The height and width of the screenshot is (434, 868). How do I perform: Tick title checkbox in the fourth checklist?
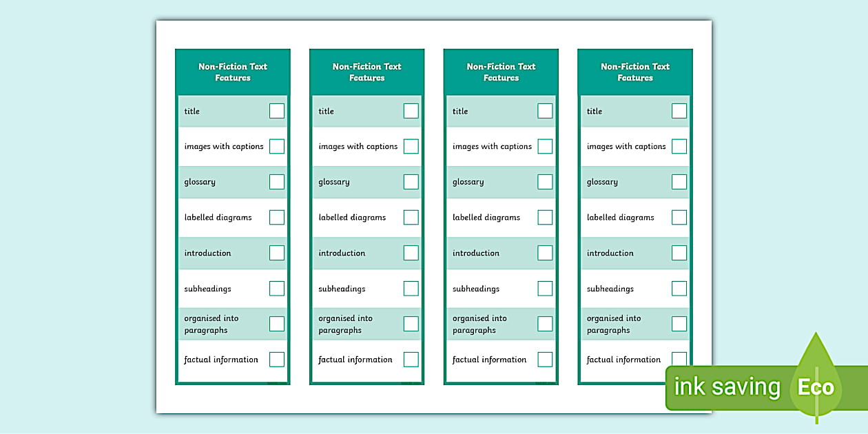679,111
